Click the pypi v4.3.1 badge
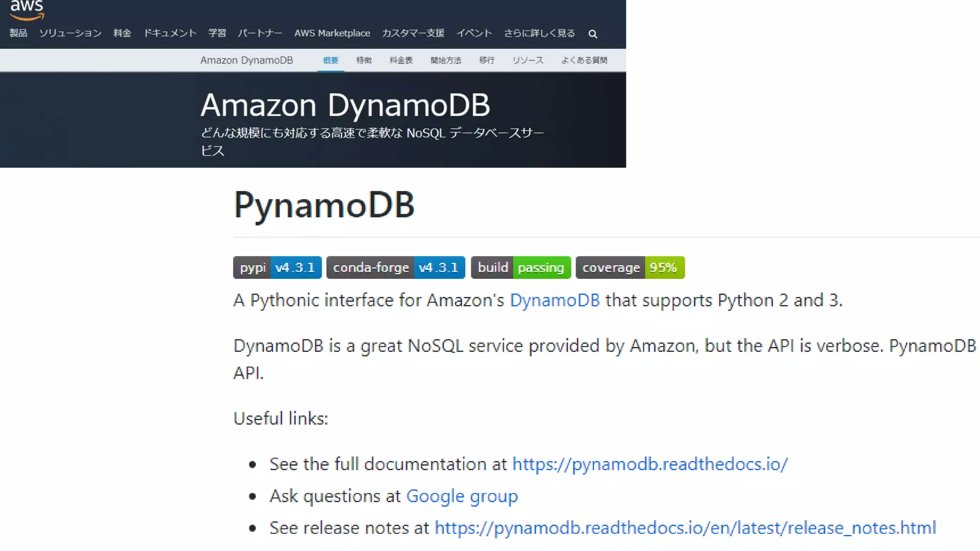 pos(277,267)
